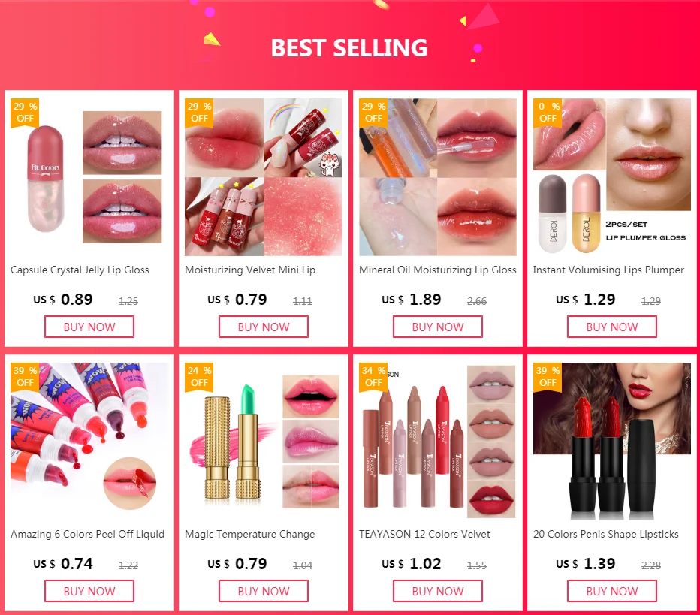This screenshot has height=615, width=700.
Task: Click BUY NOW for Moisturizing Velvet Mini Lip
Action: (264, 327)
